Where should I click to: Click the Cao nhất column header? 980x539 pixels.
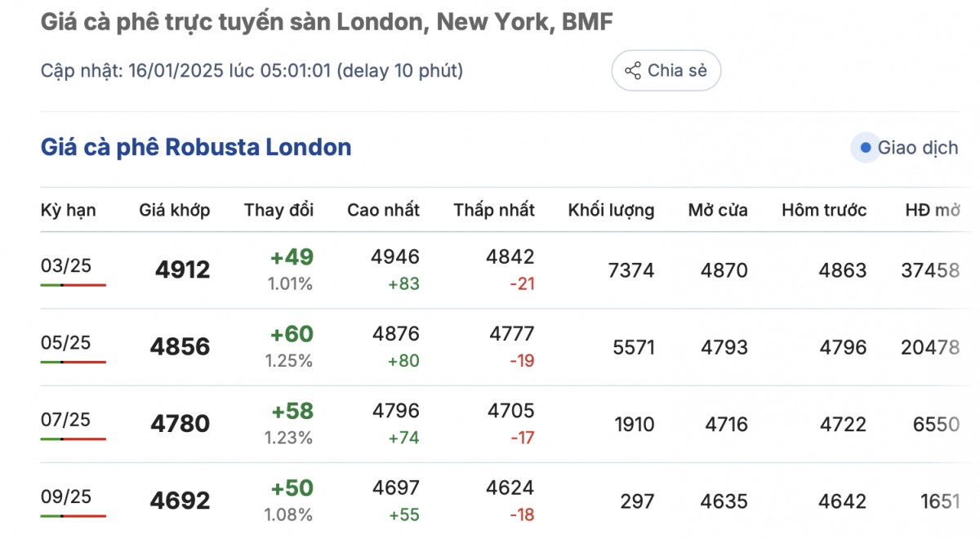point(383,210)
